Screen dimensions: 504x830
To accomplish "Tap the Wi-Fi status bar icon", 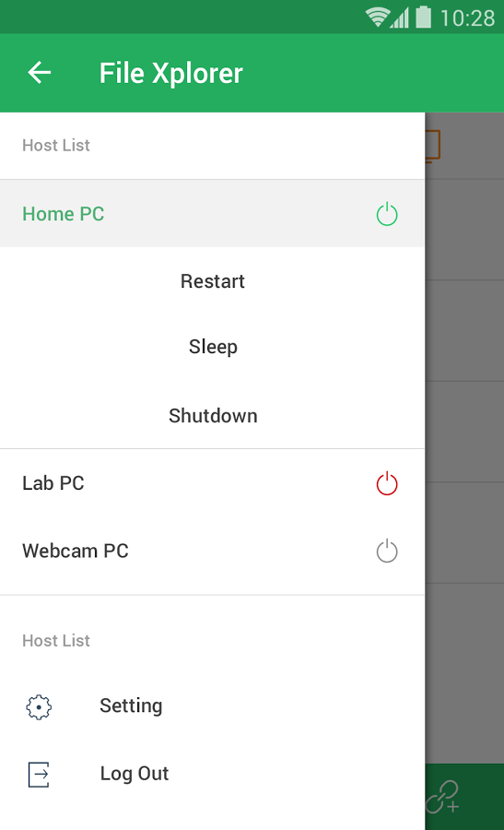I will coord(377,18).
